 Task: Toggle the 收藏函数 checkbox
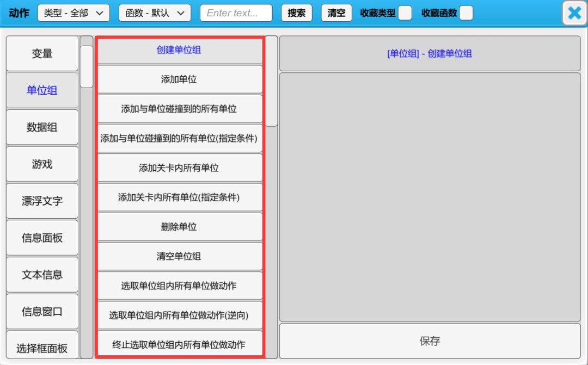pyautogui.click(x=466, y=13)
